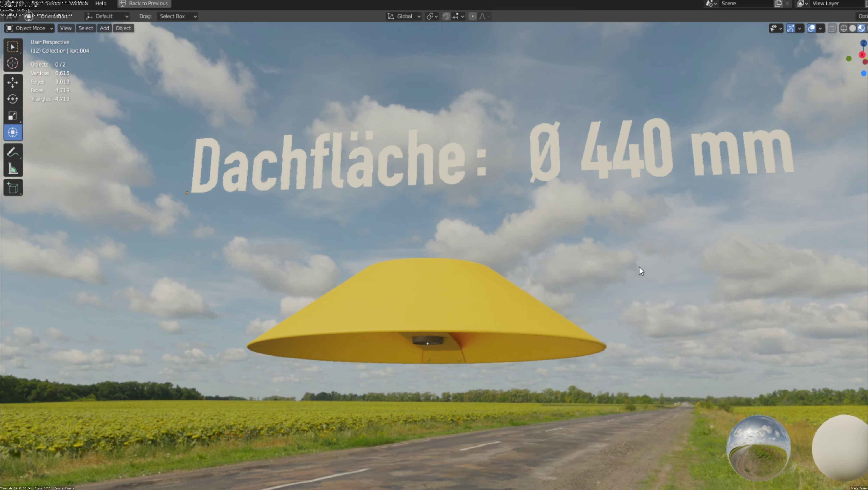Toggle proportional editing
Viewport: 868px width, 490px height.
pyautogui.click(x=472, y=16)
